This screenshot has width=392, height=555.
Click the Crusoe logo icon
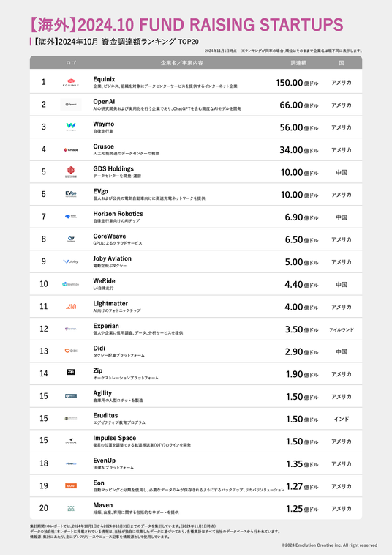(71, 149)
